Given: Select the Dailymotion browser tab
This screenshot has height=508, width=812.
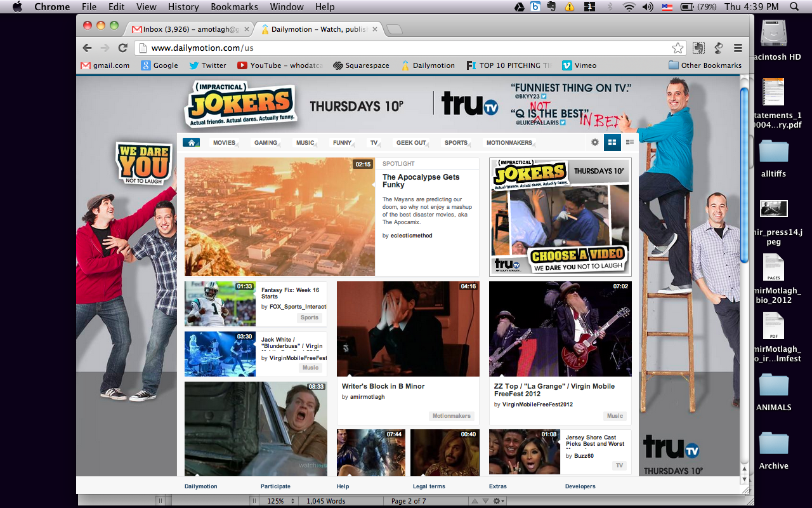Looking at the screenshot, I should click(318, 29).
